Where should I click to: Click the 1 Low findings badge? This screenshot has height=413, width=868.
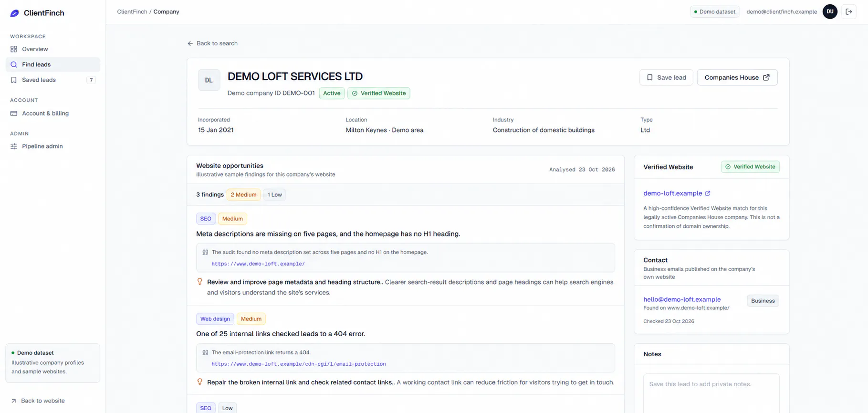274,195
